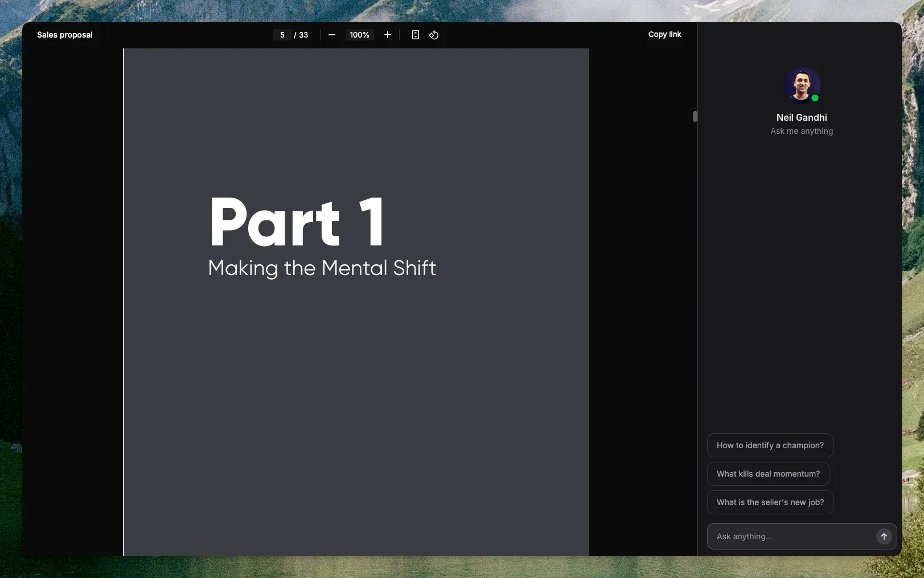Click the document vertical scrollbar thumb
Screen dimensions: 924x578
coord(695,116)
